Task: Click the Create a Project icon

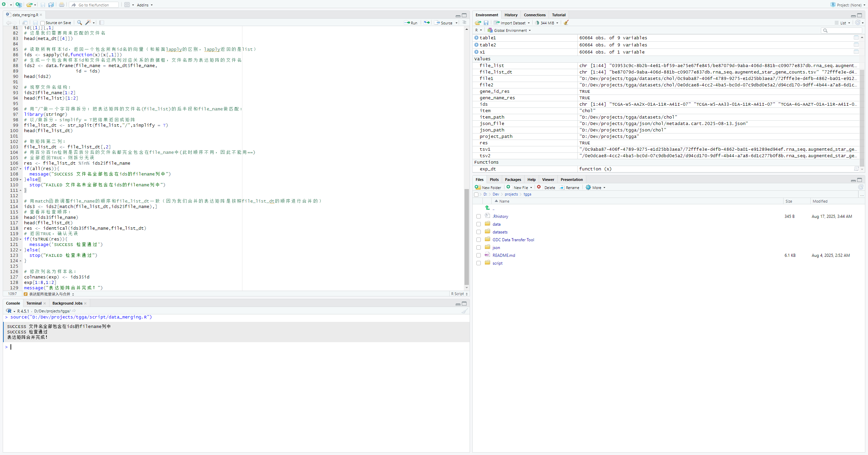Action: (18, 5)
